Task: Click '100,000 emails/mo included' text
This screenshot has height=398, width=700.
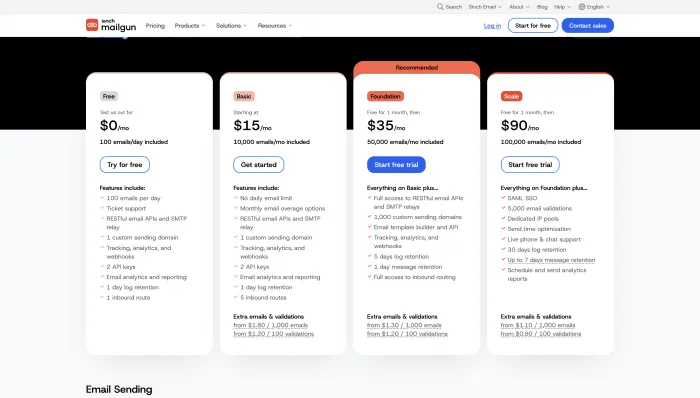Action: point(541,142)
